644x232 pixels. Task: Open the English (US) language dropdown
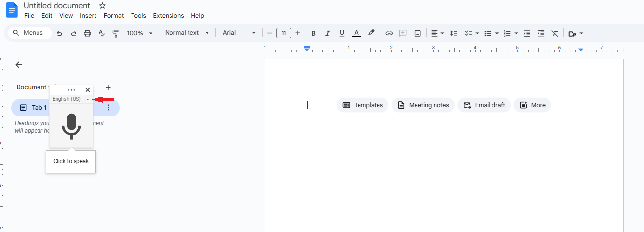(x=71, y=99)
